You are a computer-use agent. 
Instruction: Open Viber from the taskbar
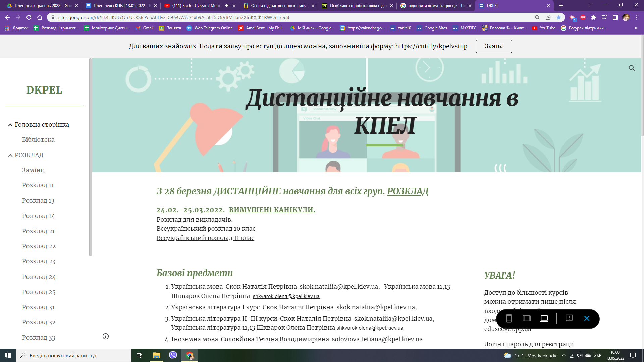pyautogui.click(x=173, y=355)
